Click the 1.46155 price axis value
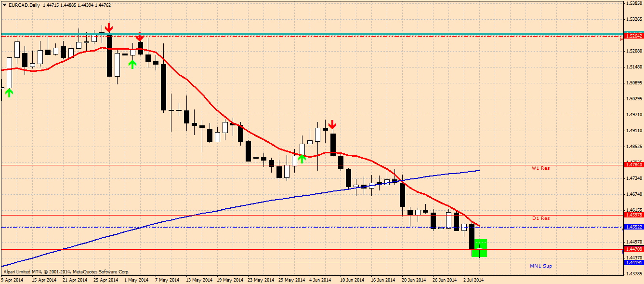Viewport: 644px width, 284px height. pyautogui.click(x=633, y=210)
